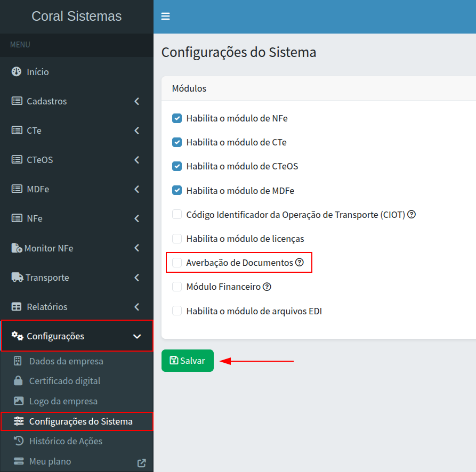
Task: Uncheck Habilita o módulo de NFe
Action: click(x=177, y=118)
